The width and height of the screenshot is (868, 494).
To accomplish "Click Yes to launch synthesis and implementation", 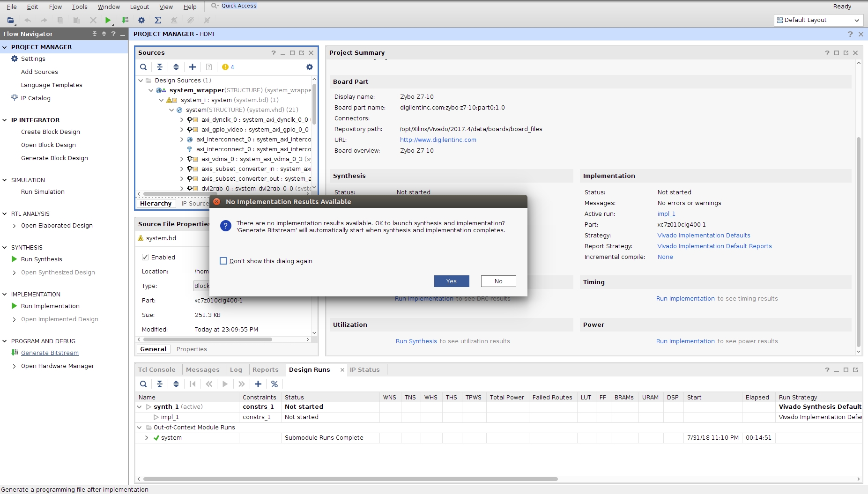I will (451, 281).
